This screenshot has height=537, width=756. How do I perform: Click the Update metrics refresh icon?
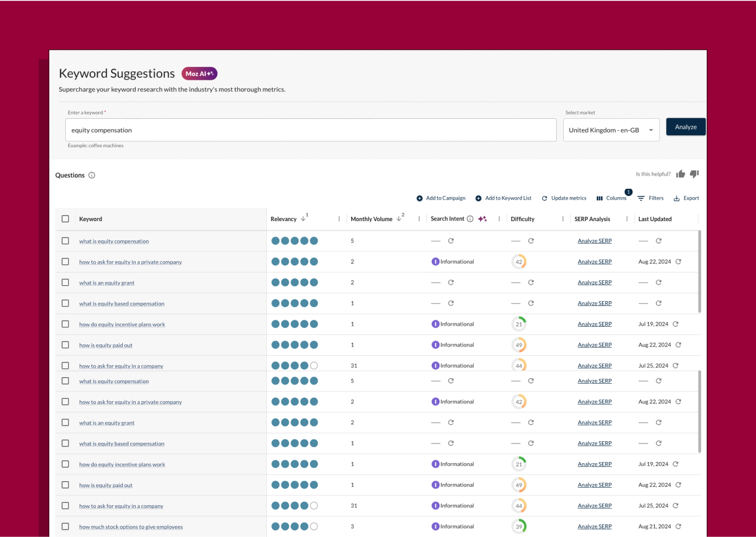(x=545, y=198)
